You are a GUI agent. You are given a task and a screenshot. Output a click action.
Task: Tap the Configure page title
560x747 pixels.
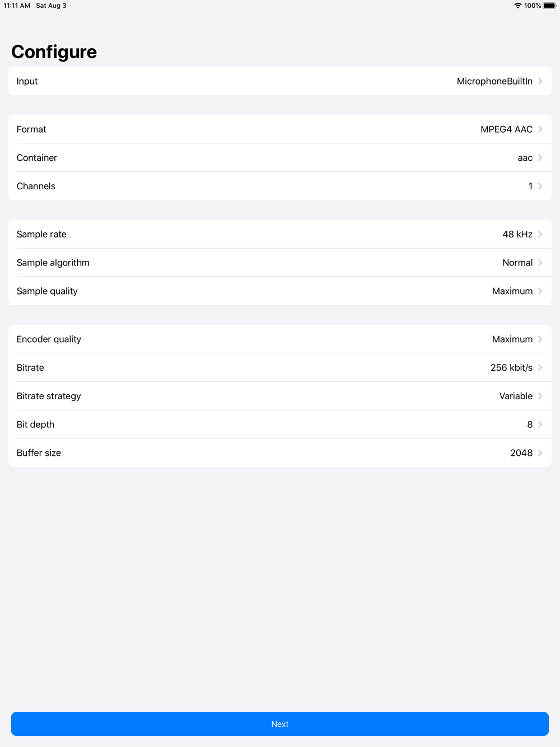pos(54,52)
